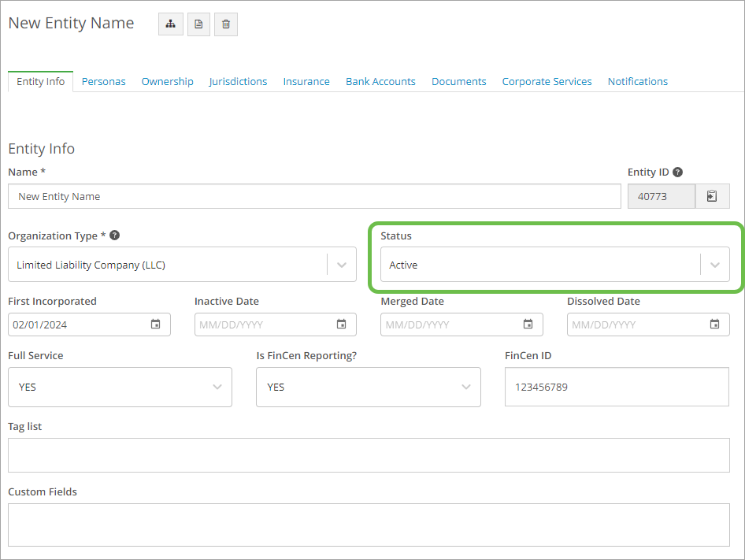Select the Entity Info tab
Viewport: 745px width, 560px height.
pyautogui.click(x=40, y=82)
